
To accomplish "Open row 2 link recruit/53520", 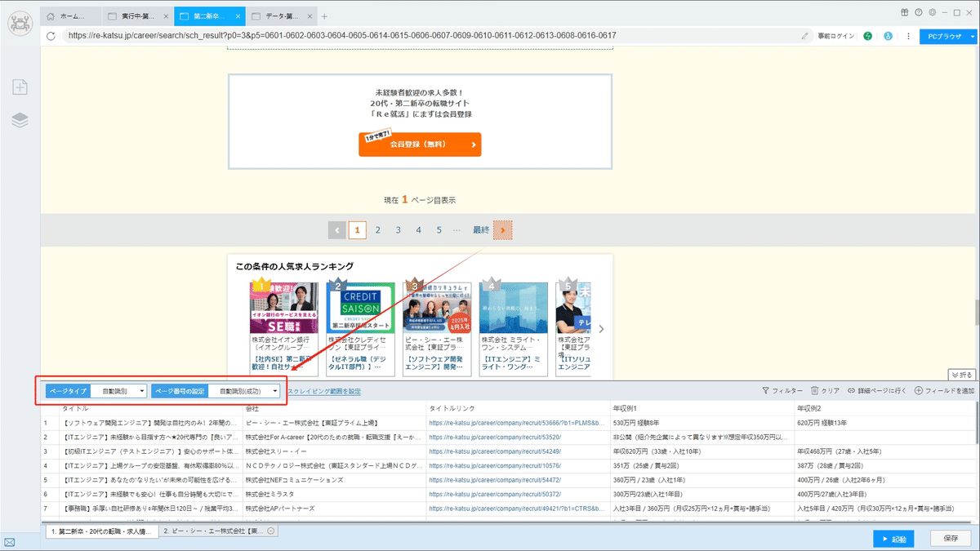I will point(495,438).
